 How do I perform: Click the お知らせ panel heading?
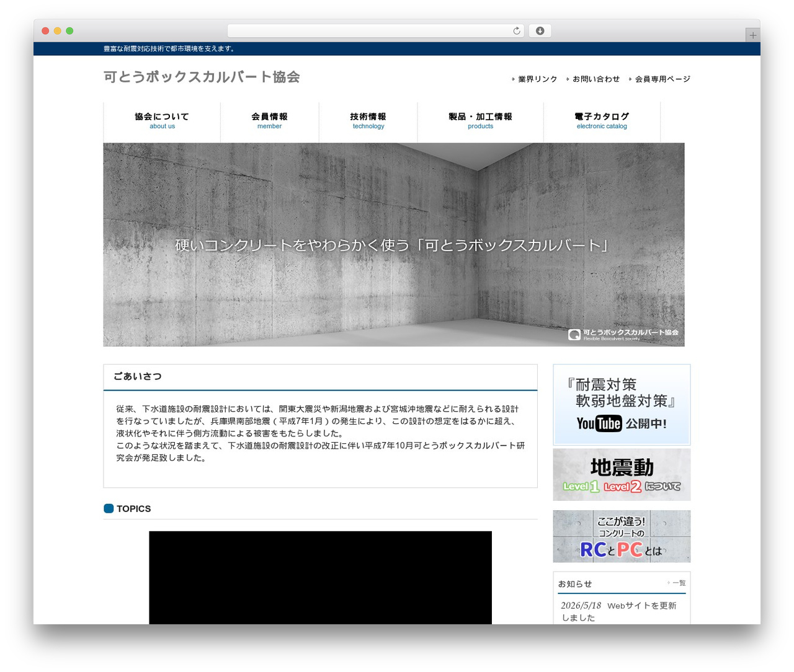click(575, 584)
